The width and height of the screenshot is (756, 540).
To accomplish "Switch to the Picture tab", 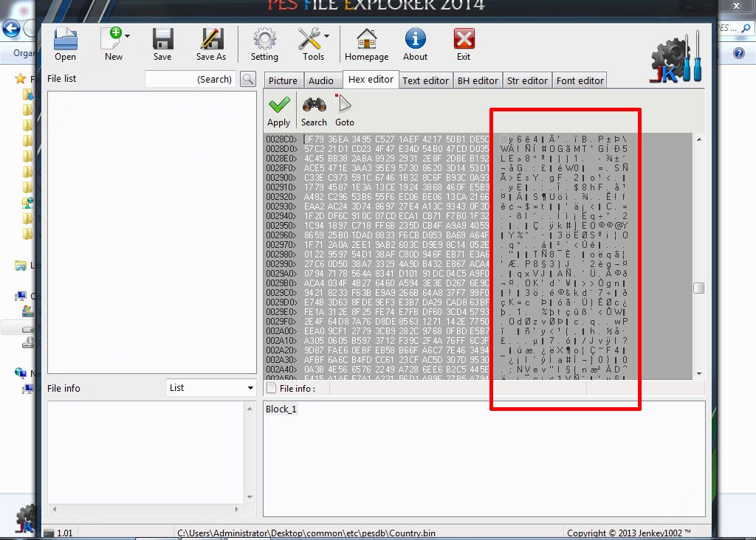I will pos(283,80).
